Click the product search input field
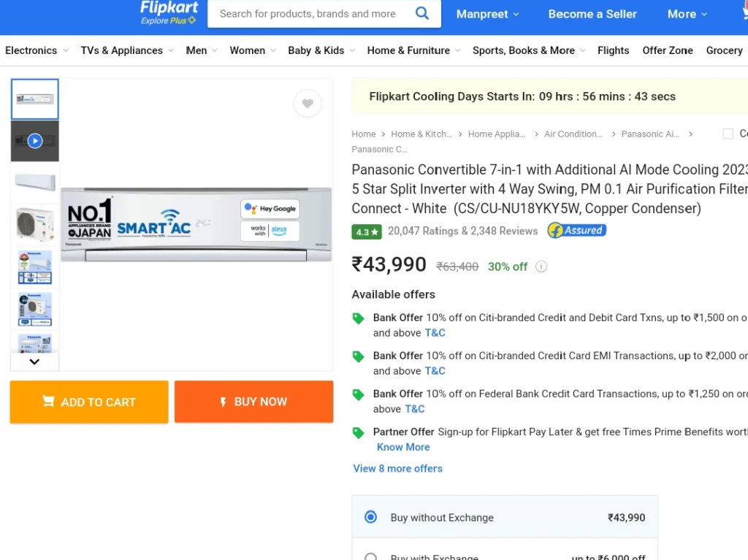Screen dimensions: 748x560 click(x=310, y=13)
